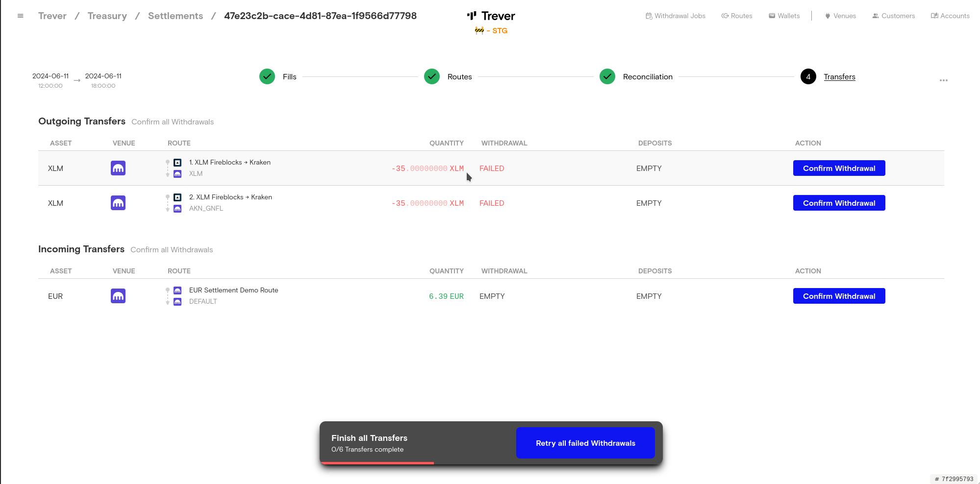Viewport: 980px width, 484px height.
Task: Click the Treasury breadcrumb link
Action: [x=107, y=16]
